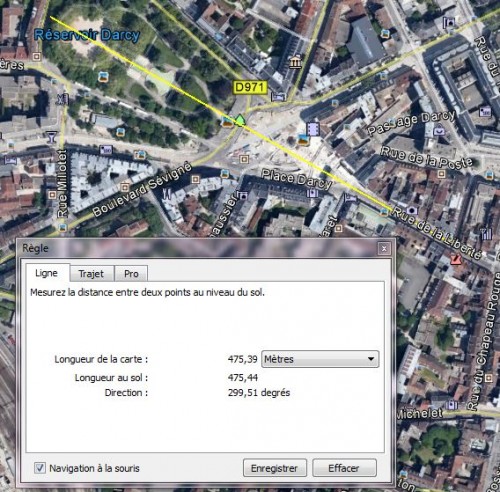This screenshot has width=500, height=492.
Task: Click the Réservoir Darcy map label
Action: point(87,35)
